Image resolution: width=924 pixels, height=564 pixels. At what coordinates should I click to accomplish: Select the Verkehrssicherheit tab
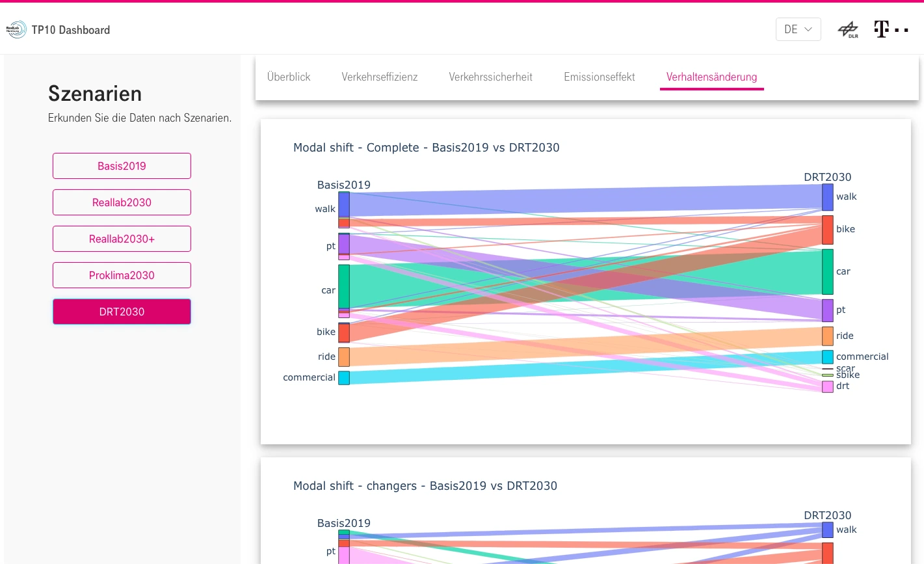coord(490,77)
